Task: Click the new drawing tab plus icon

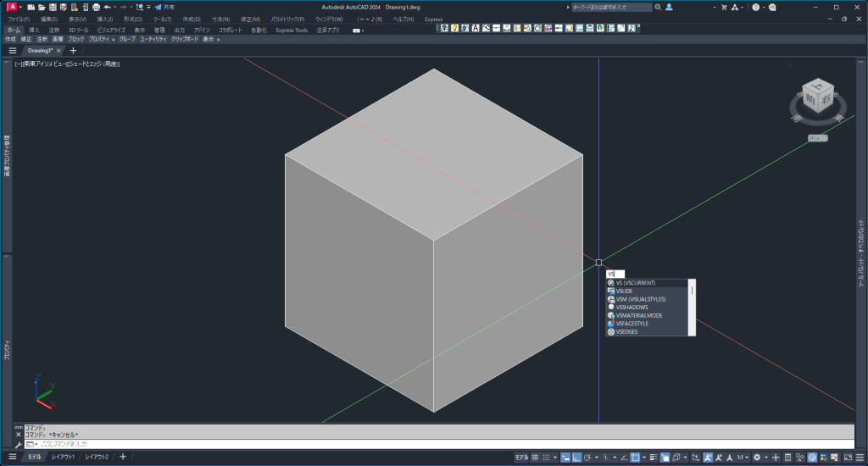Action: coord(72,51)
